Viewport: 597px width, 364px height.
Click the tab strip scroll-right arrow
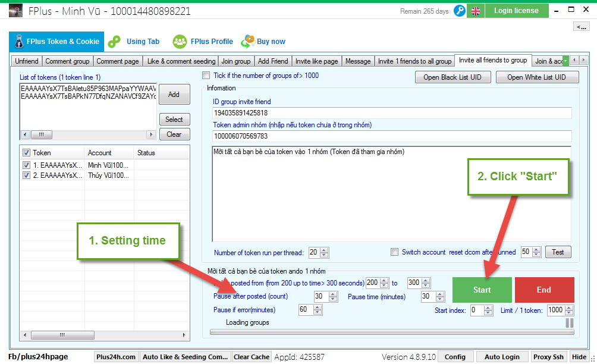click(x=583, y=60)
